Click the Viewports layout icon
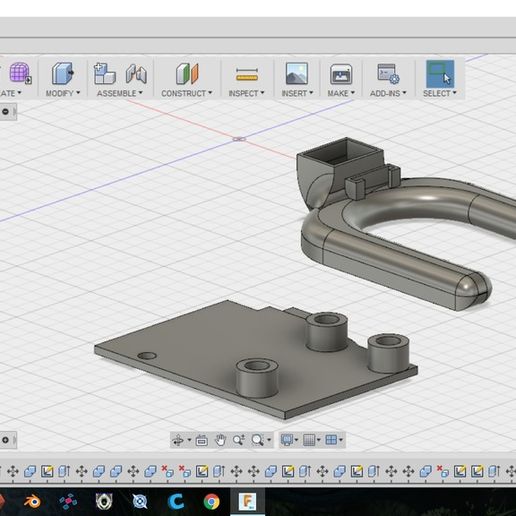 point(331,440)
